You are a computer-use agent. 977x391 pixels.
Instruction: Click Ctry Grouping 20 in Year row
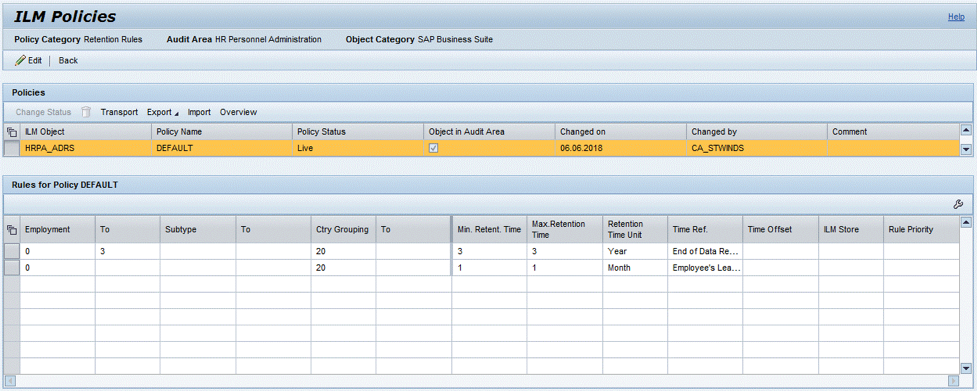[x=343, y=252]
